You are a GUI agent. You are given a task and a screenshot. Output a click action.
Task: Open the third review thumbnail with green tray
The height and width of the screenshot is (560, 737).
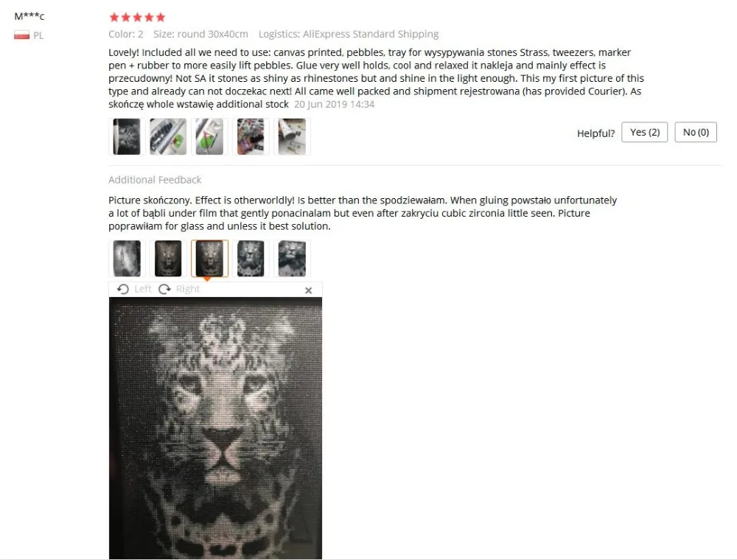(209, 137)
